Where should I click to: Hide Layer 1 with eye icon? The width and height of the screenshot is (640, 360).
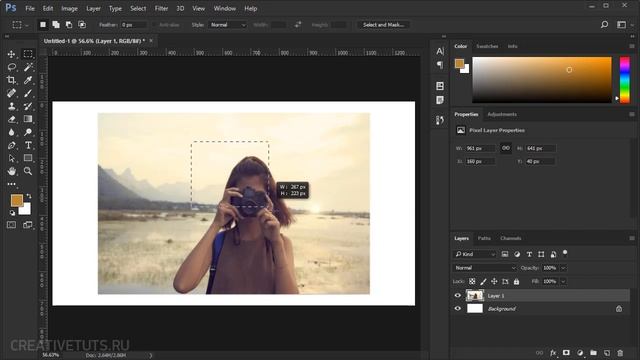(x=458, y=296)
